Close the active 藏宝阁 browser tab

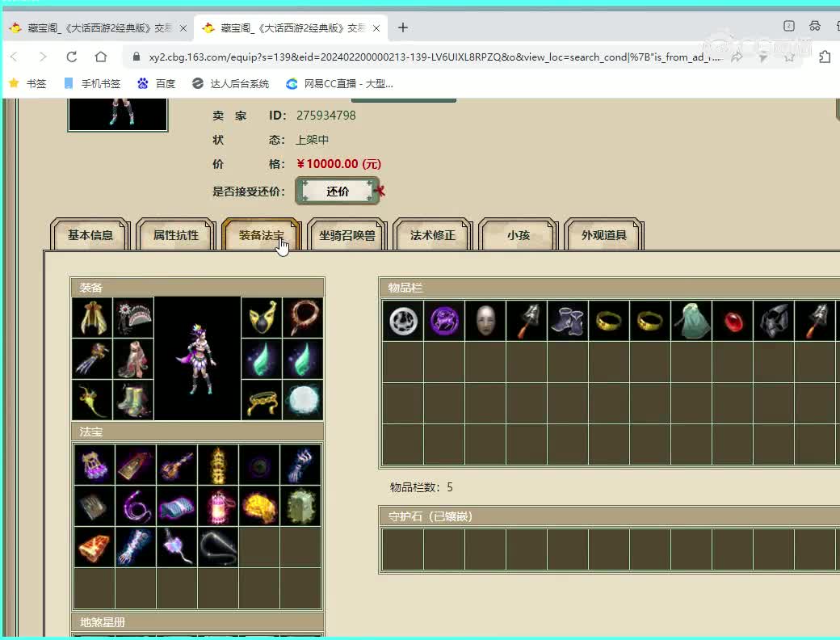[x=376, y=27]
